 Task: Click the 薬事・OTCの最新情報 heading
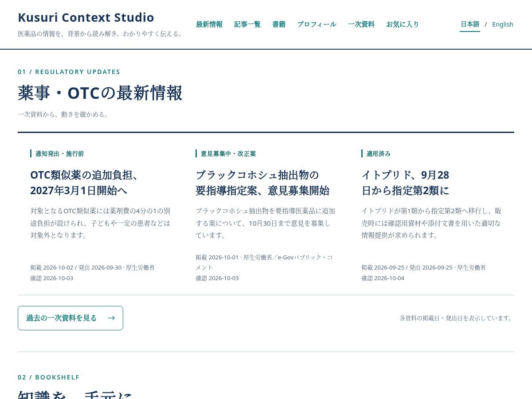[x=100, y=93]
